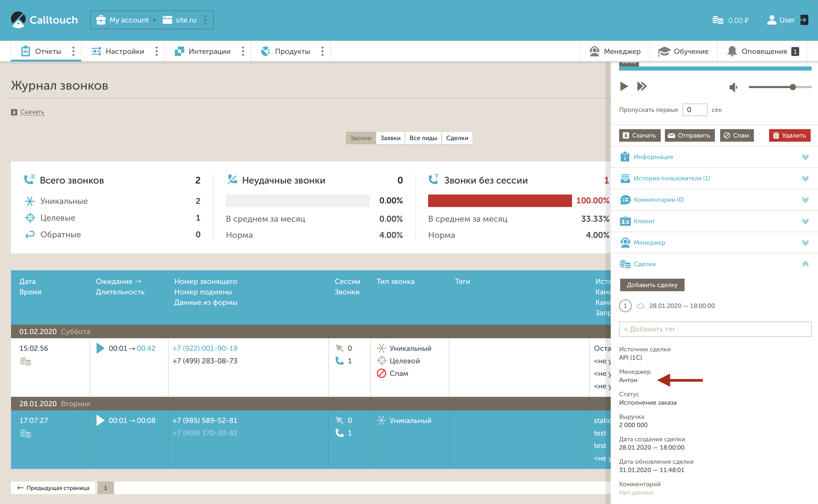Click the balance coins icon in header
Screen dimensions: 818x504
(x=718, y=20)
